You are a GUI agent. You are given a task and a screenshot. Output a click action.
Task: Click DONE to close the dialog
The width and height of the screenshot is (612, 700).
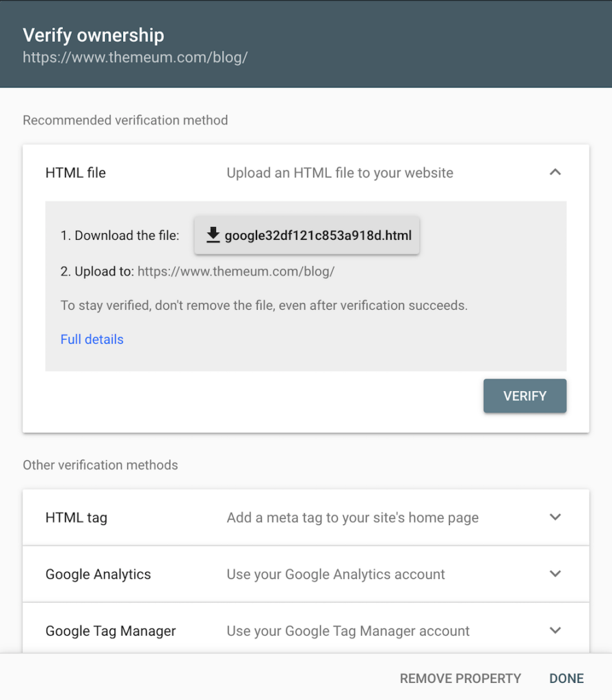566,678
